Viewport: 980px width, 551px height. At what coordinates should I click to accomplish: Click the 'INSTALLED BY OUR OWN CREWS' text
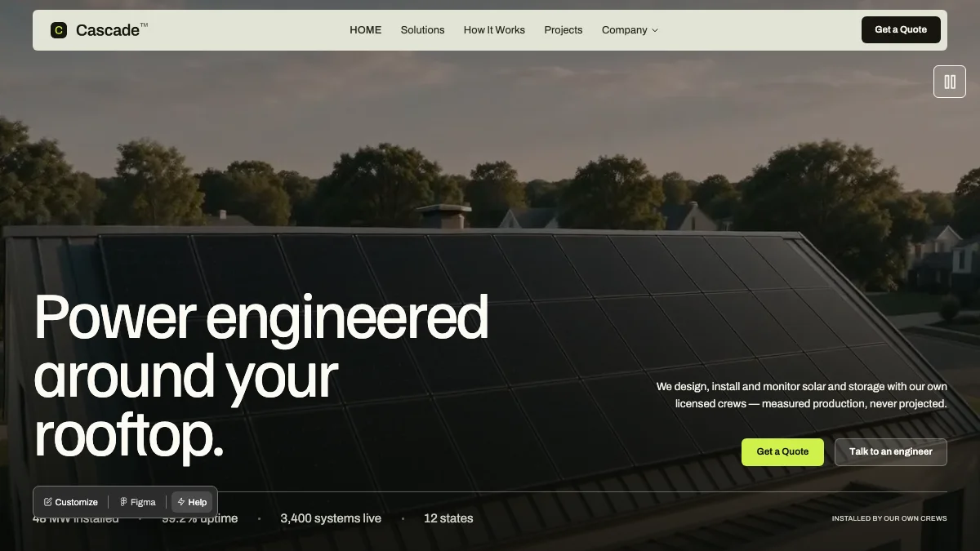[x=889, y=518]
